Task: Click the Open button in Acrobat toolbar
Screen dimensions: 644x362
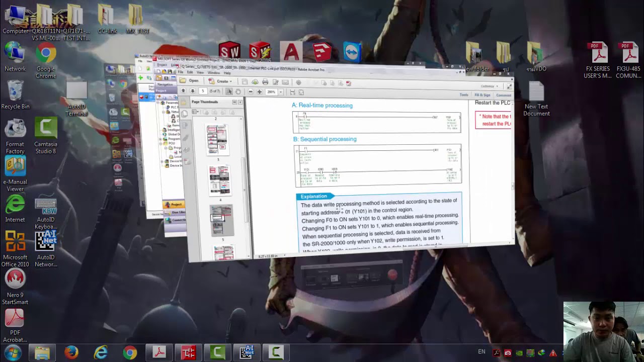Action: (x=189, y=80)
